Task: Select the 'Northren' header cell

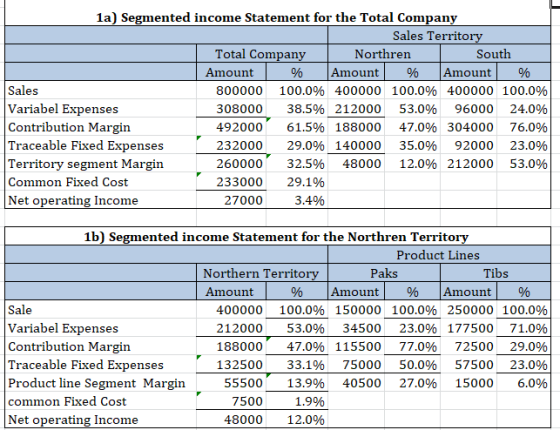Action: click(384, 54)
